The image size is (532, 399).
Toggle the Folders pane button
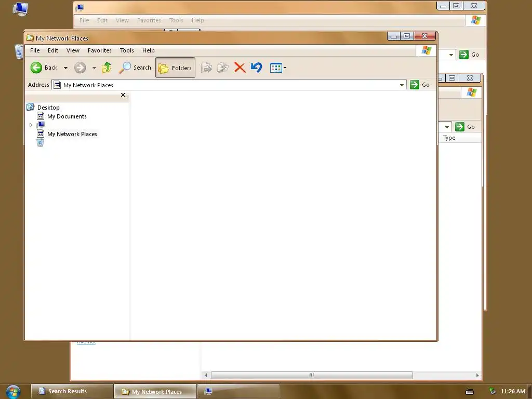(x=175, y=68)
